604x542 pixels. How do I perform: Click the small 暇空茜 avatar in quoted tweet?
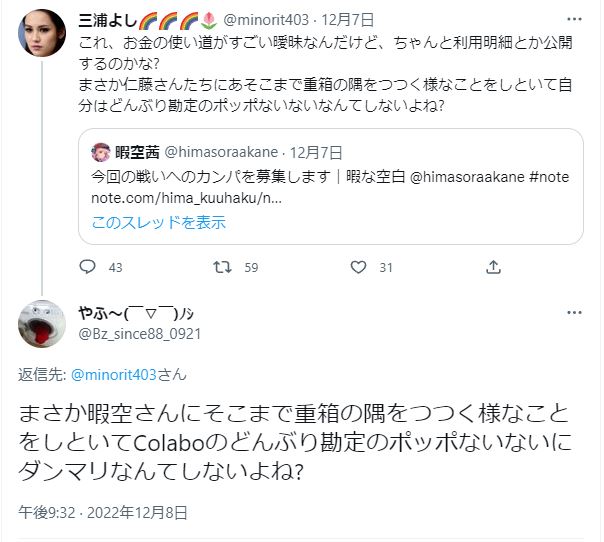pos(102,151)
